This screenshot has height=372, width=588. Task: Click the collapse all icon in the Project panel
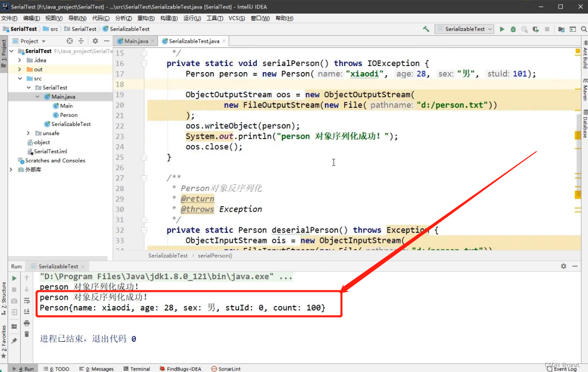(81, 41)
